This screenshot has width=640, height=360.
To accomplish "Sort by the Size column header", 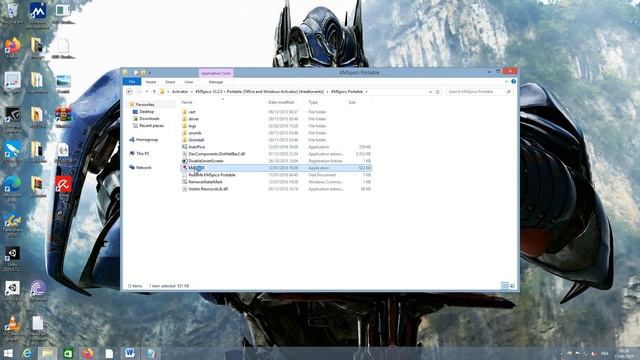I will point(352,102).
